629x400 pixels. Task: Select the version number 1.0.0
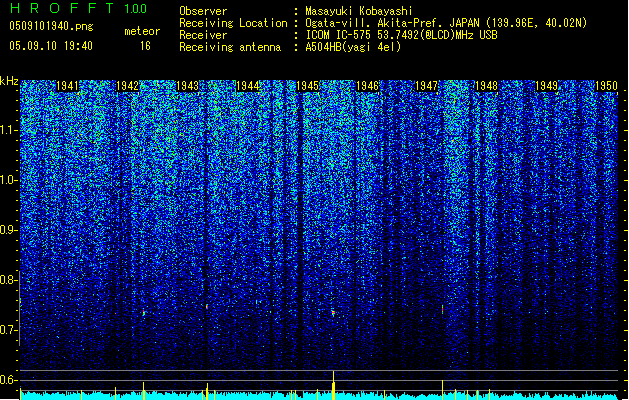click(135, 8)
